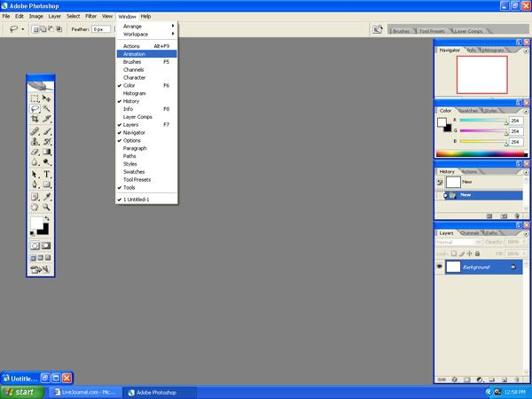This screenshot has width=532, height=399.
Task: Delete layer using trash icon in Layers
Action: point(517,379)
